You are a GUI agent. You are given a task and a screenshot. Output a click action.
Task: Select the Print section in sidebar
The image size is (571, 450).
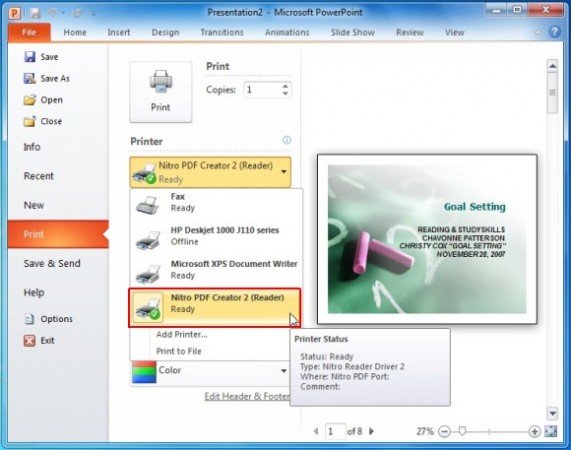(58, 234)
